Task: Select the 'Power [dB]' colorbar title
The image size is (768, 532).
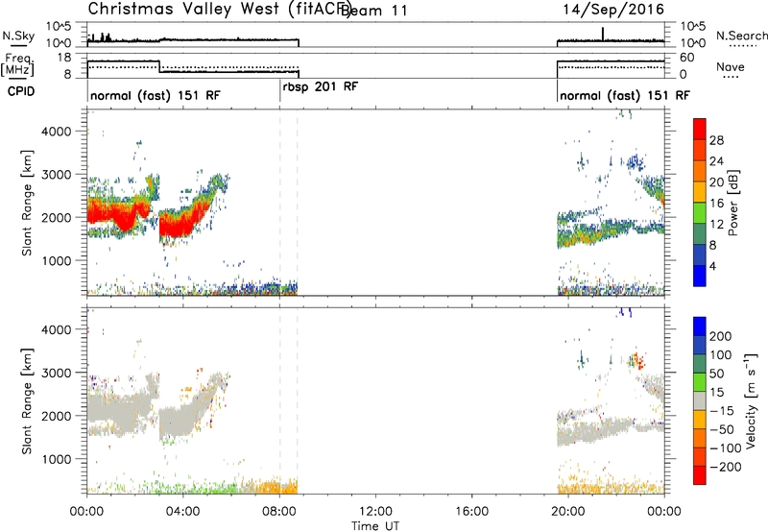Action: [x=732, y=203]
